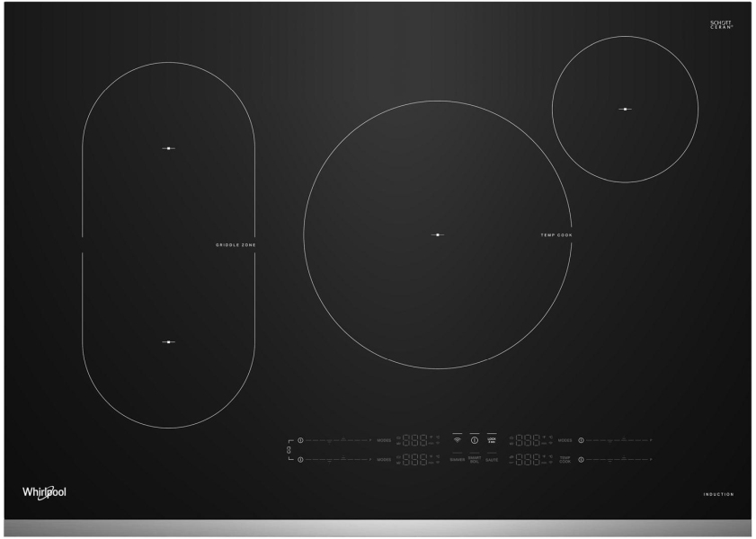Tap the Wi-Fi connectivity icon
The image size is (756, 539).
(457, 440)
